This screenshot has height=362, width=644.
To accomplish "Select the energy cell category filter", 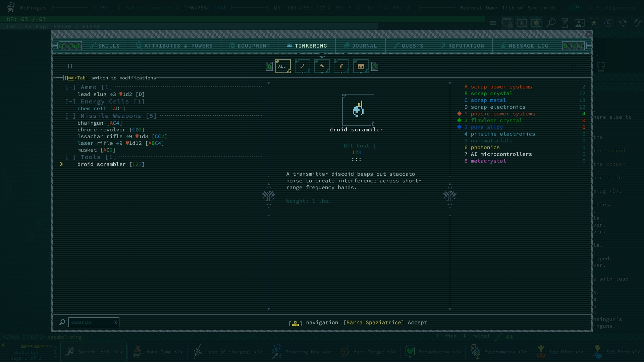I will click(322, 66).
